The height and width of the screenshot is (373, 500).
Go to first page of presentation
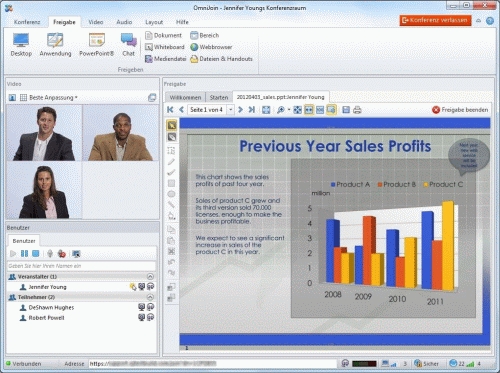[170, 110]
